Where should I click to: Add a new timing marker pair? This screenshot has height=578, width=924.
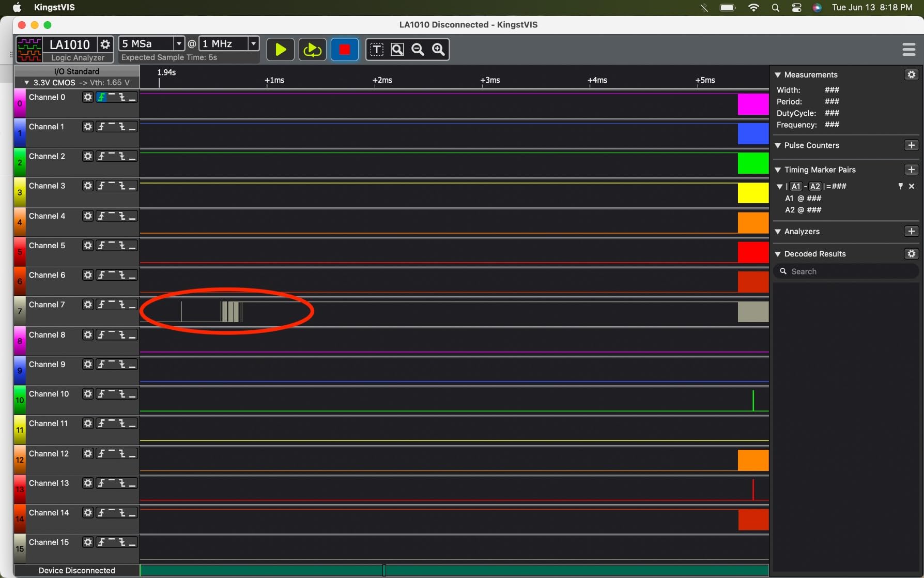point(912,170)
